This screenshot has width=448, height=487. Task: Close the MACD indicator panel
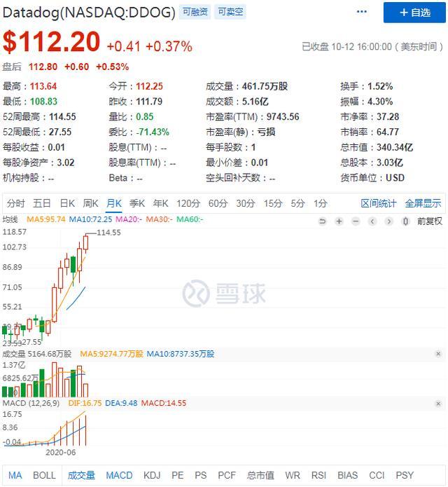438,404
